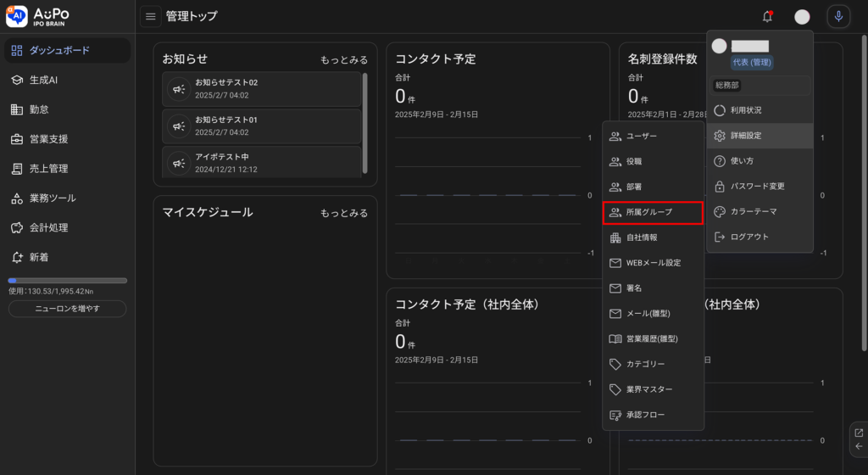The height and width of the screenshot is (475, 868).
Task: Choose ログアウト from user menu
Action: click(x=748, y=237)
